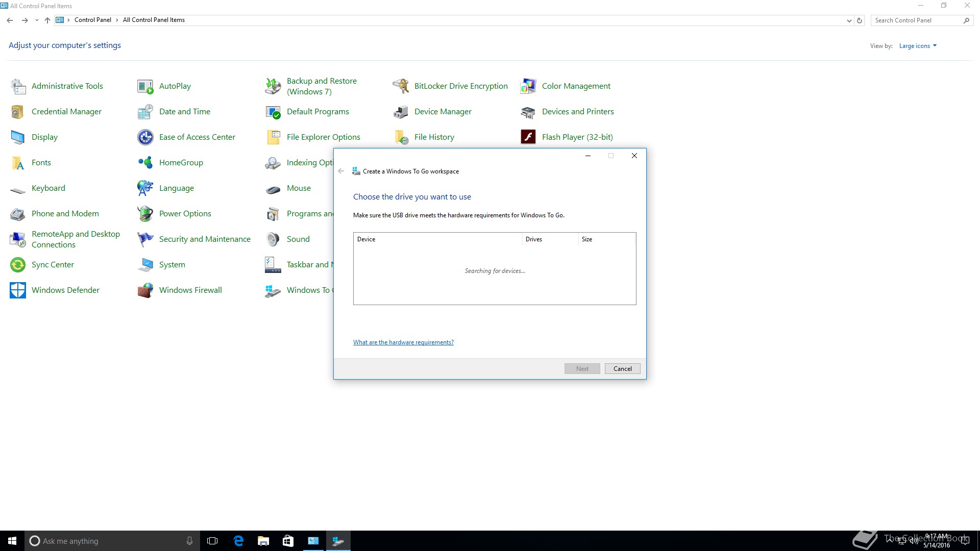Screen dimensions: 980x551
Task: Expand the address bar history dropdown
Action: pyautogui.click(x=849, y=21)
